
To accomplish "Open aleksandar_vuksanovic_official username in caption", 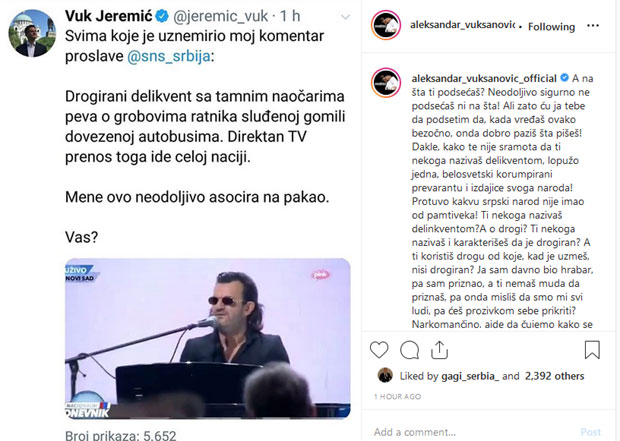I will tap(484, 78).
